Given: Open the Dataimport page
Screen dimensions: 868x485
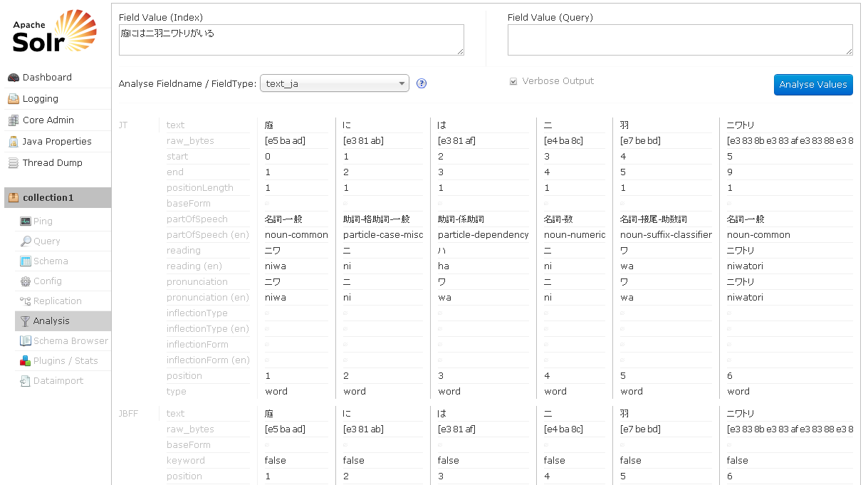Looking at the screenshot, I should [x=58, y=381].
